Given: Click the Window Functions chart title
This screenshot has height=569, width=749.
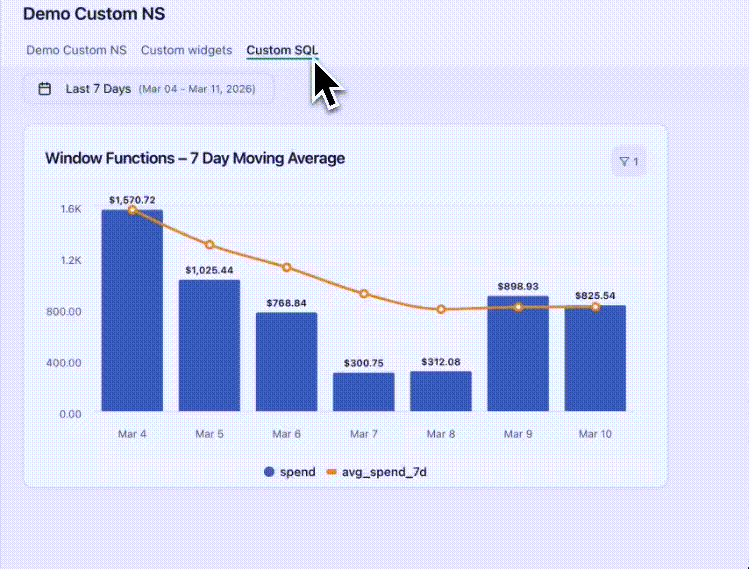Looking at the screenshot, I should tap(195, 158).
